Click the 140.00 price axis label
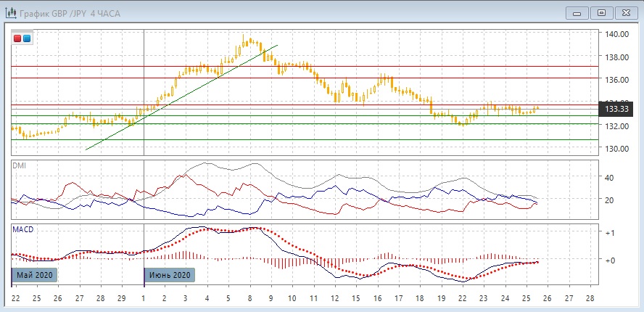Viewport: 644px width, 312px height. pos(617,34)
